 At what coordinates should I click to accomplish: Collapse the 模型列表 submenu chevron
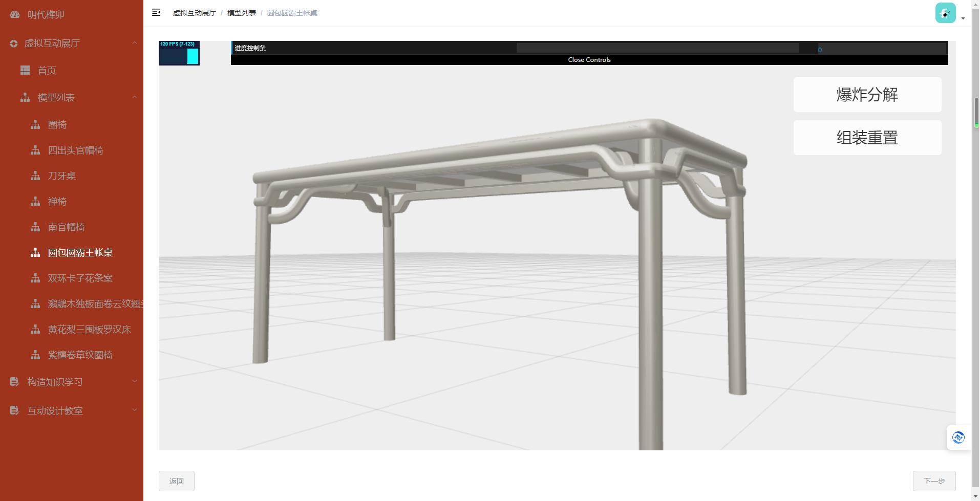[x=134, y=97]
